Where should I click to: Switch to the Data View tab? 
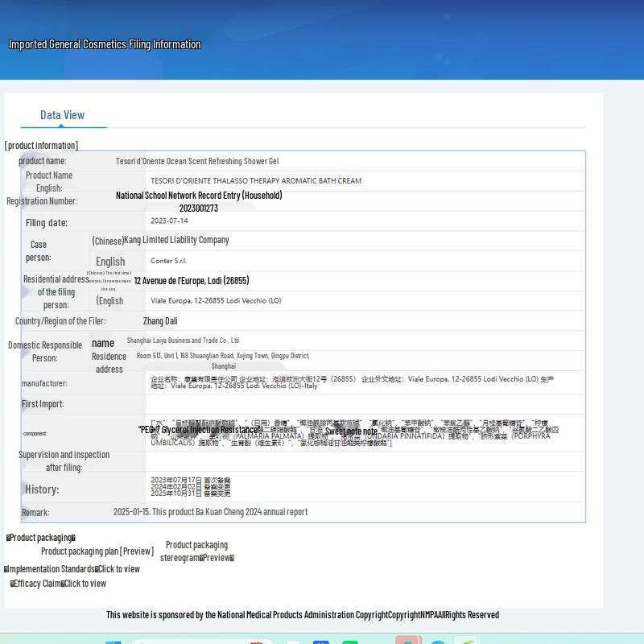tap(63, 115)
